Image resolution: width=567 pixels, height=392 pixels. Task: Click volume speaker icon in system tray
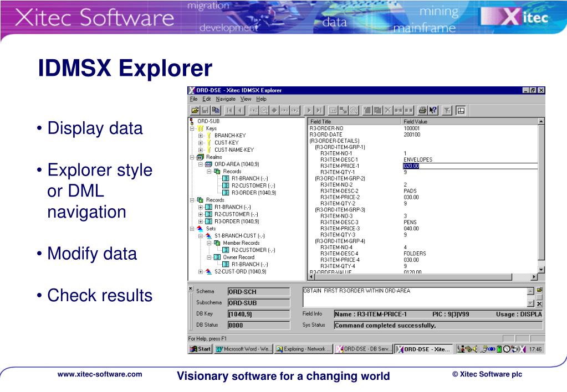point(475,349)
